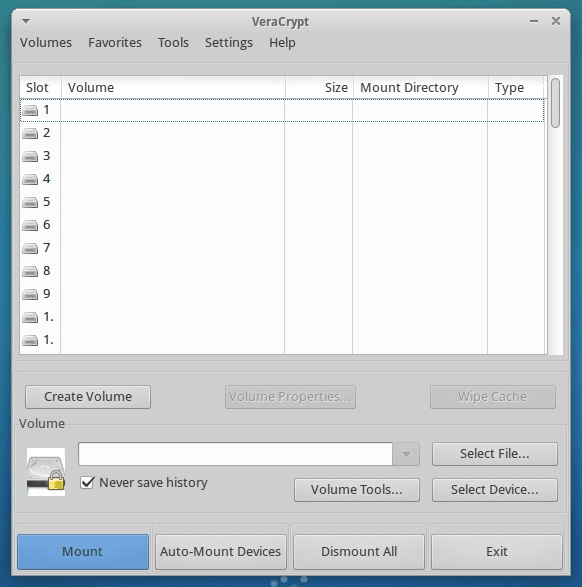582x587 pixels.
Task: Close the VeraCrypt window
Action: (556, 21)
